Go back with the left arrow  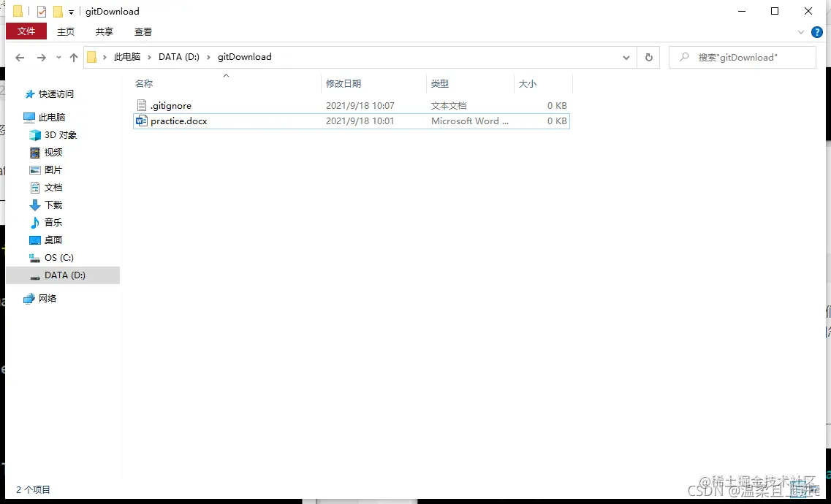pyautogui.click(x=20, y=57)
